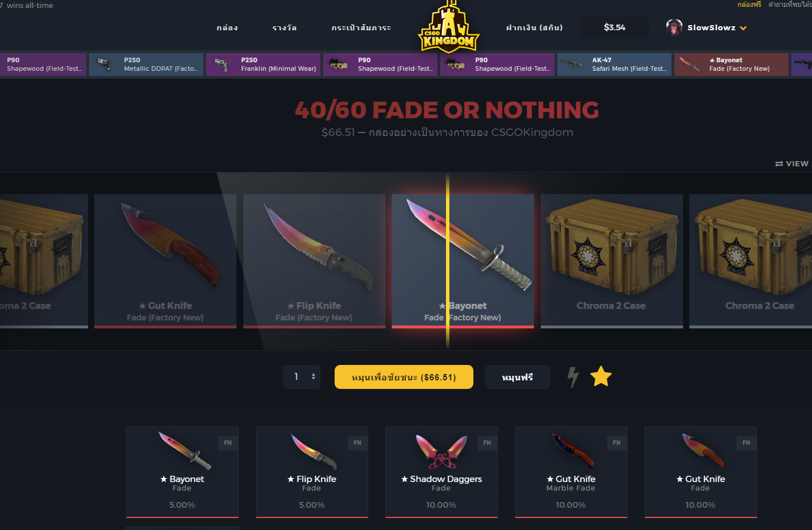Open the กระเป๋าสัมภาระ inventory menu
Image resolution: width=812 pixels, height=530 pixels.
click(x=361, y=27)
